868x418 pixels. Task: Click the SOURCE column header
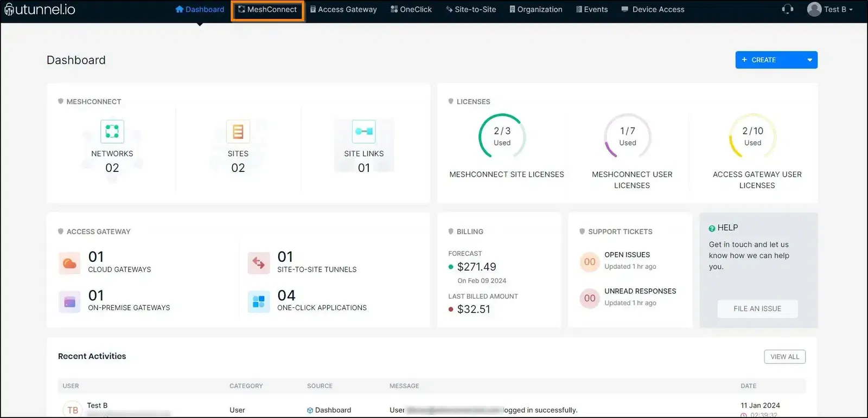320,386
